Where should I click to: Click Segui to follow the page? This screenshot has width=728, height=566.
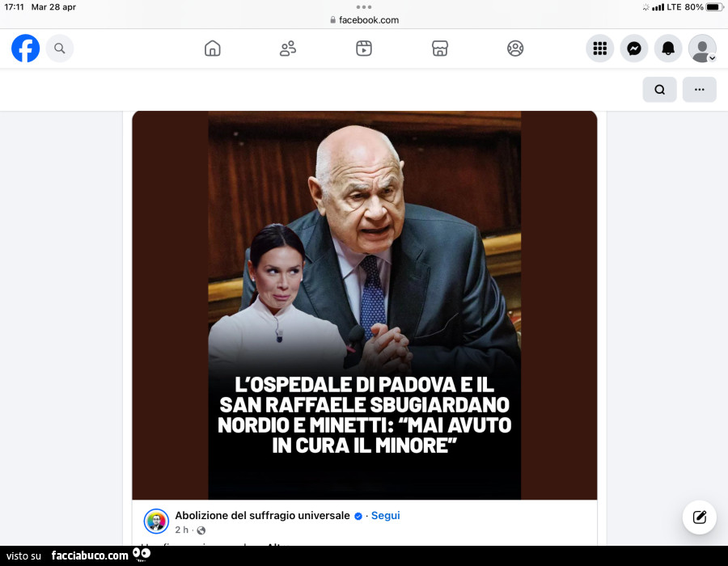coord(385,515)
